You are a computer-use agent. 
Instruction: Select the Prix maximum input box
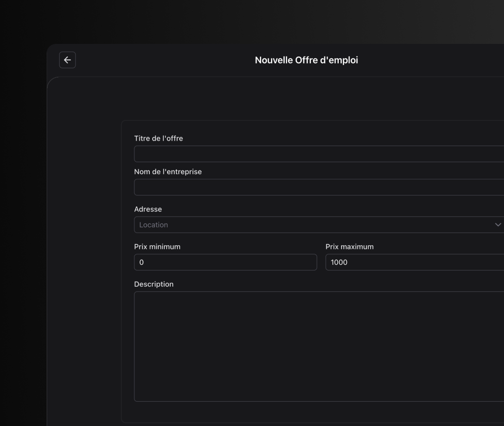coord(414,262)
